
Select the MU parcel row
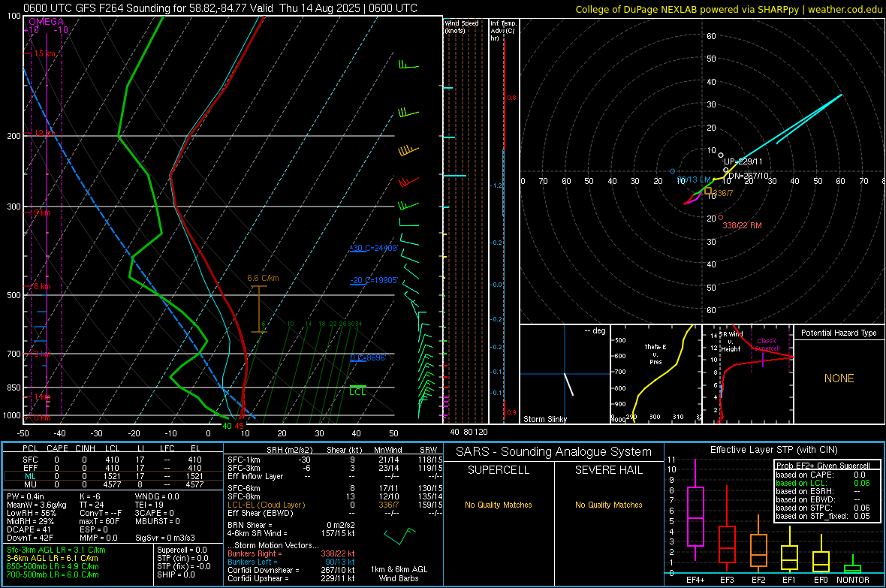click(112, 484)
